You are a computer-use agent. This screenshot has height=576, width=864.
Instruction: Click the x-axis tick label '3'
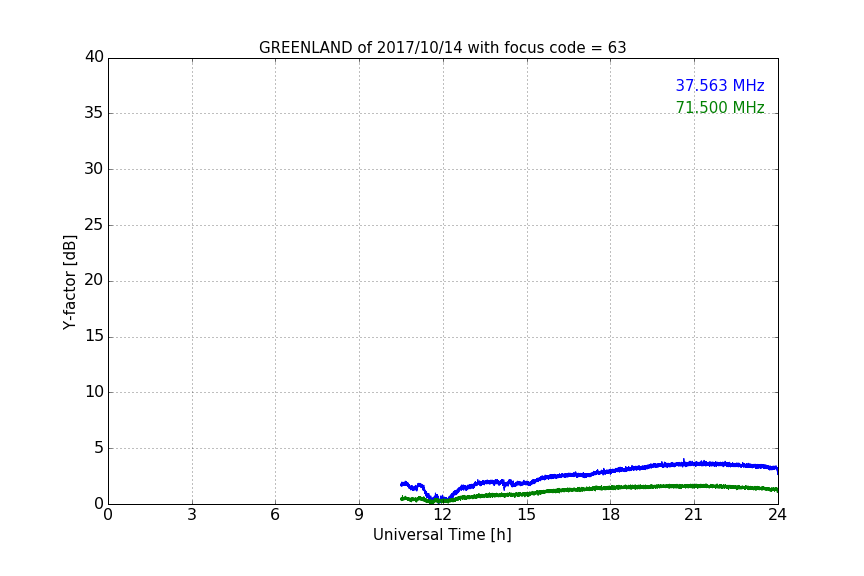click(192, 515)
